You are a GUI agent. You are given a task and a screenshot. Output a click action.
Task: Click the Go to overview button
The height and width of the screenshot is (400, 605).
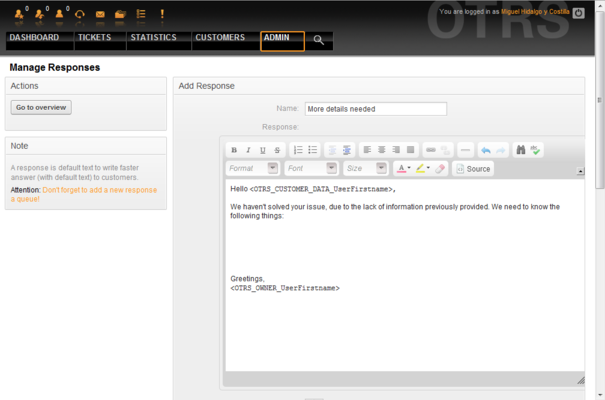(41, 108)
